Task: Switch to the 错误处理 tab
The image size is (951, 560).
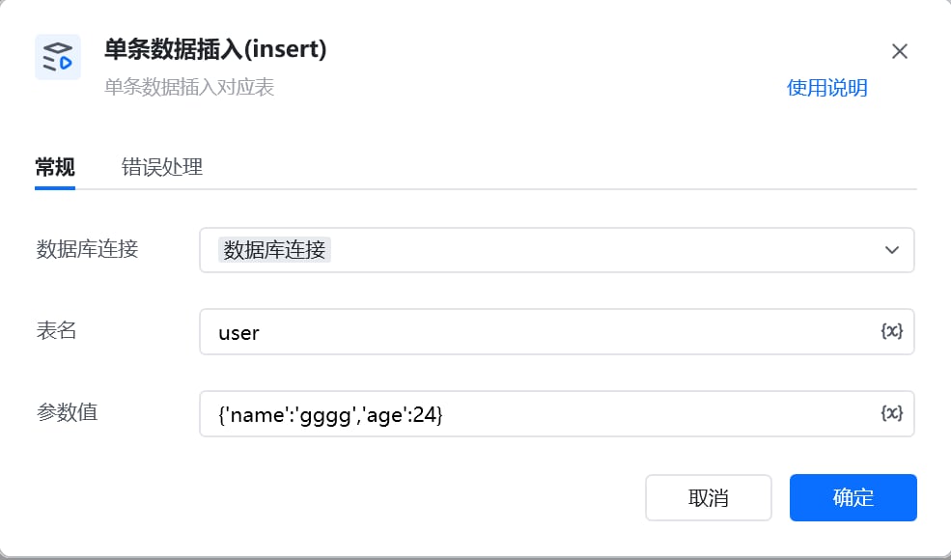Action: pyautogui.click(x=162, y=167)
